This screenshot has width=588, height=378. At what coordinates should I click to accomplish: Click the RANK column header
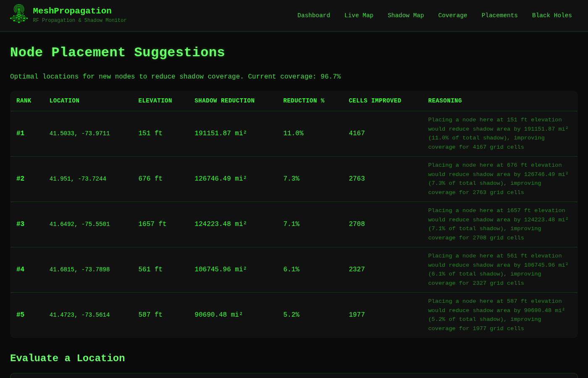(x=24, y=101)
